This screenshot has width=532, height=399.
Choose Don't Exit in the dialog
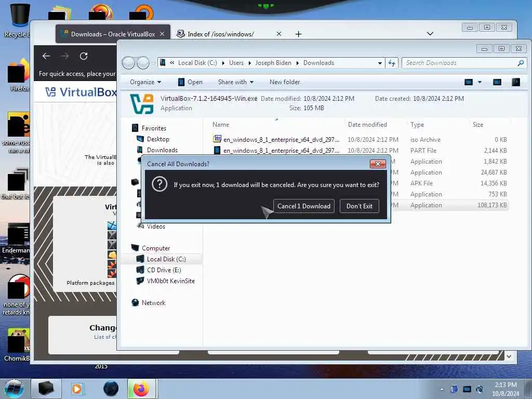coord(360,206)
